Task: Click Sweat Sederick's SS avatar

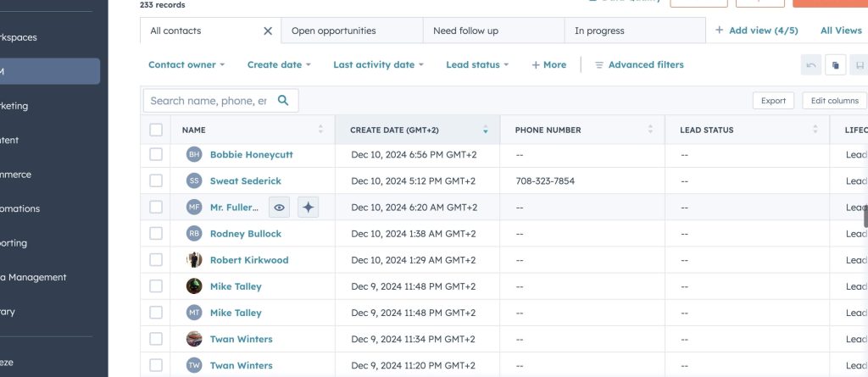Action: click(194, 181)
